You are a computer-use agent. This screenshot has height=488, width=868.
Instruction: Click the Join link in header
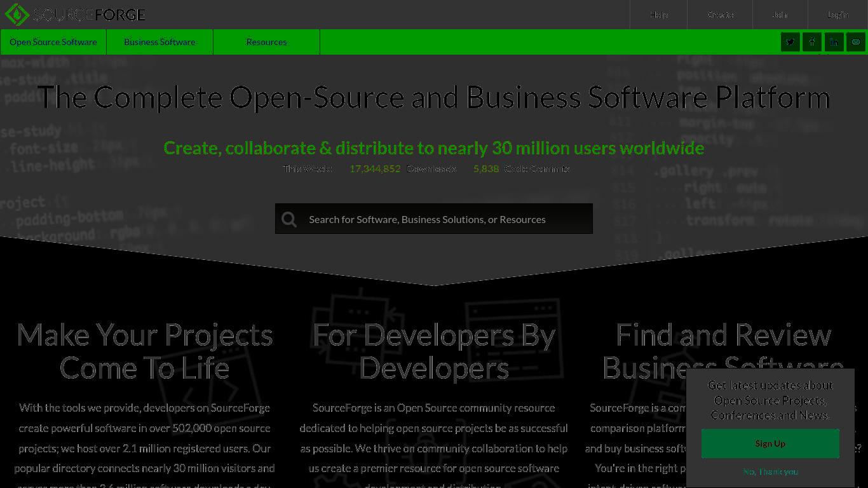780,15
